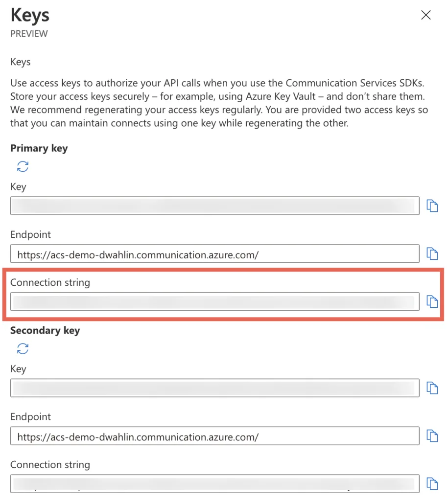Copy the Primary key endpoint URL
The width and height of the screenshot is (448, 501).
tap(432, 253)
